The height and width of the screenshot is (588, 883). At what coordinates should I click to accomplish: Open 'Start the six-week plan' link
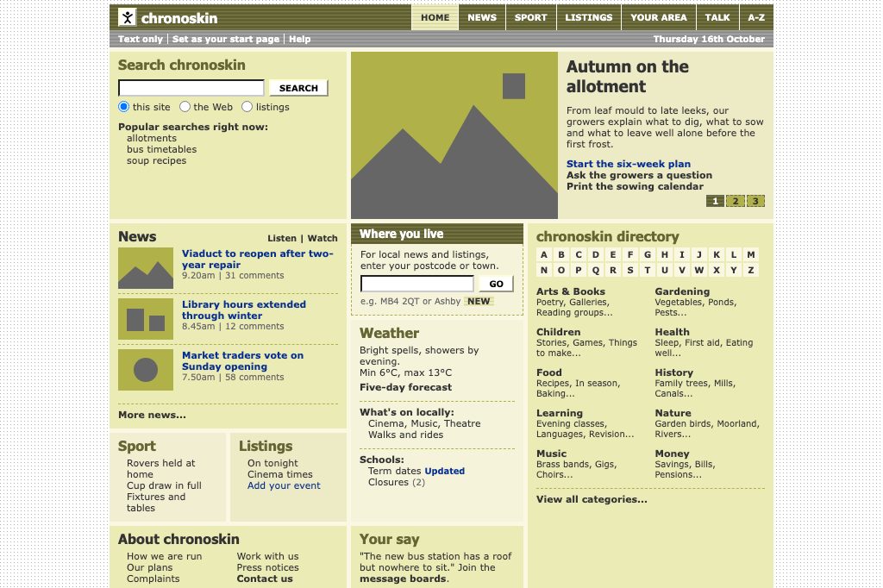point(629,164)
